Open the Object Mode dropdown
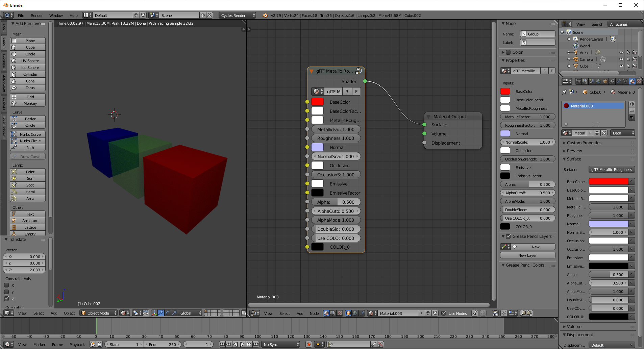This screenshot has height=349, width=644. pyautogui.click(x=99, y=313)
